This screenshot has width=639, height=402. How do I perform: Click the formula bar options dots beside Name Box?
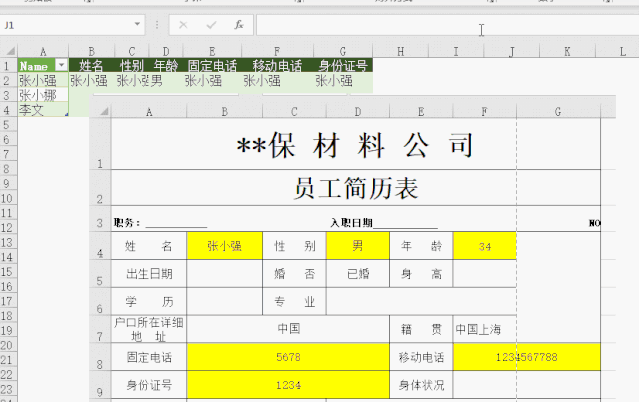[157, 25]
